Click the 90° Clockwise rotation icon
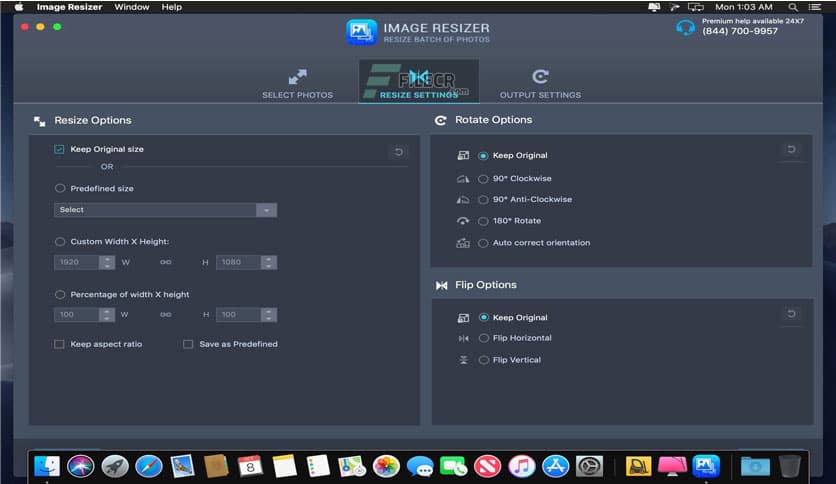The image size is (836, 484). coord(463,179)
